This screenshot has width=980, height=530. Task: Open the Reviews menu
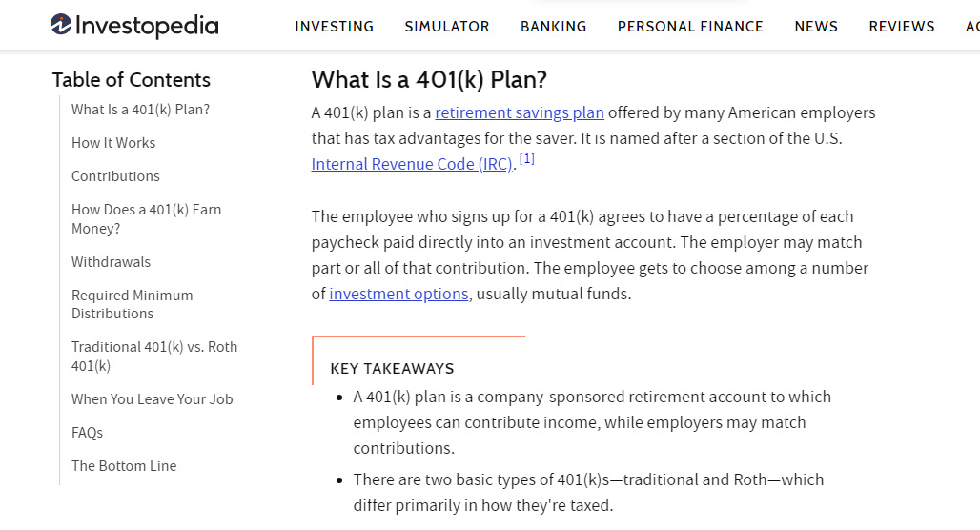(902, 27)
